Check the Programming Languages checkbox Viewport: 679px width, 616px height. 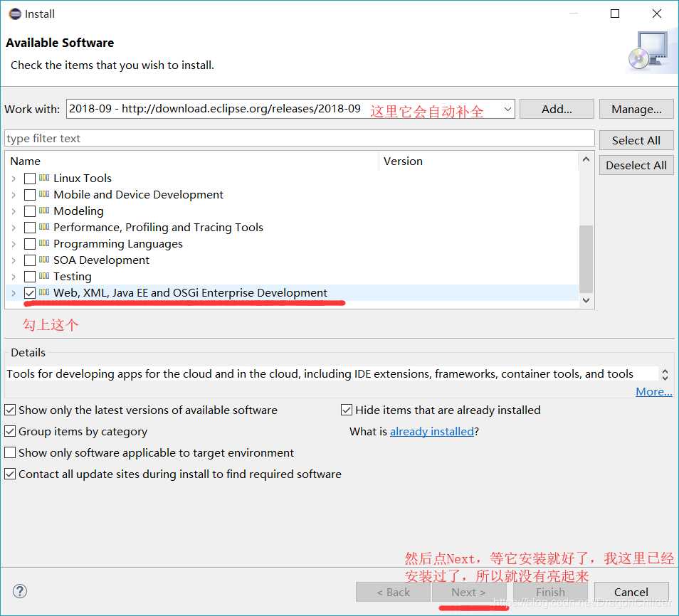click(x=30, y=244)
